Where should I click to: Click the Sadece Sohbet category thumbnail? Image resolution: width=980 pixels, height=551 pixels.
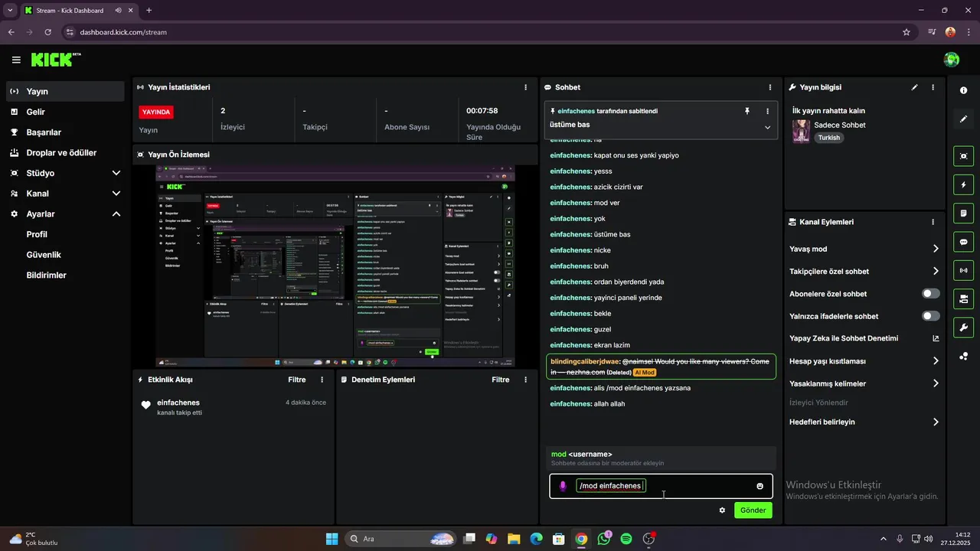[x=801, y=131]
